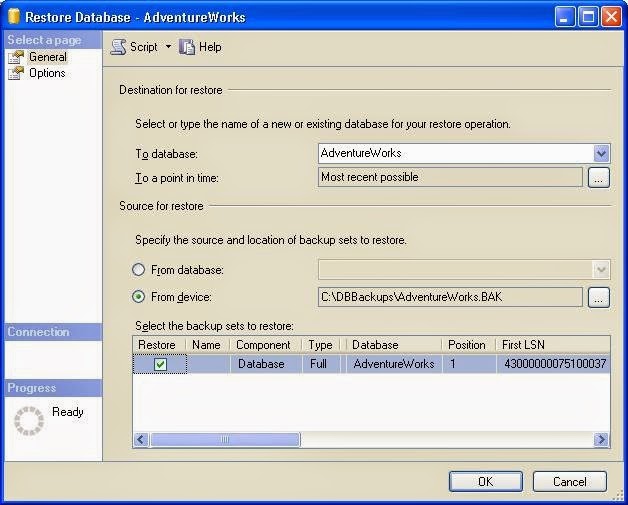
Task: Click the Script toolbar label
Action: pos(144,47)
